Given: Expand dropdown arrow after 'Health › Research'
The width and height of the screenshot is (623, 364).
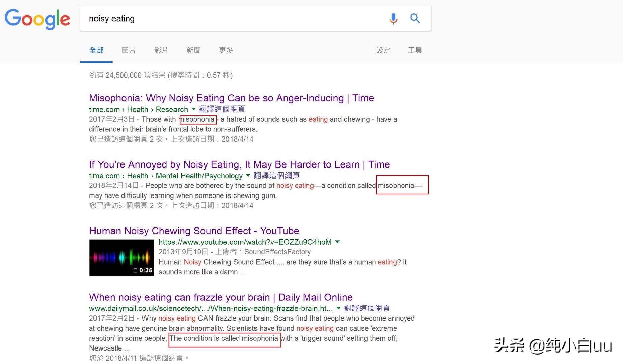Looking at the screenshot, I should [194, 109].
